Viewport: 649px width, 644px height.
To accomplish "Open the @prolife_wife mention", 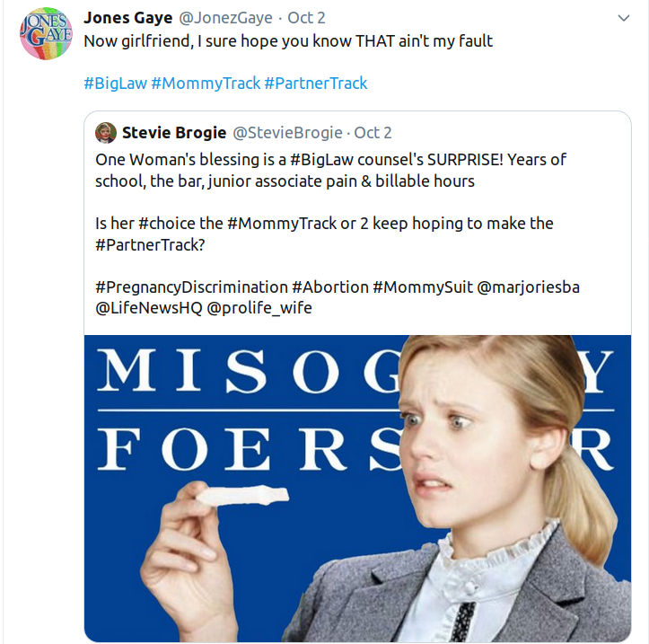I will [x=260, y=308].
